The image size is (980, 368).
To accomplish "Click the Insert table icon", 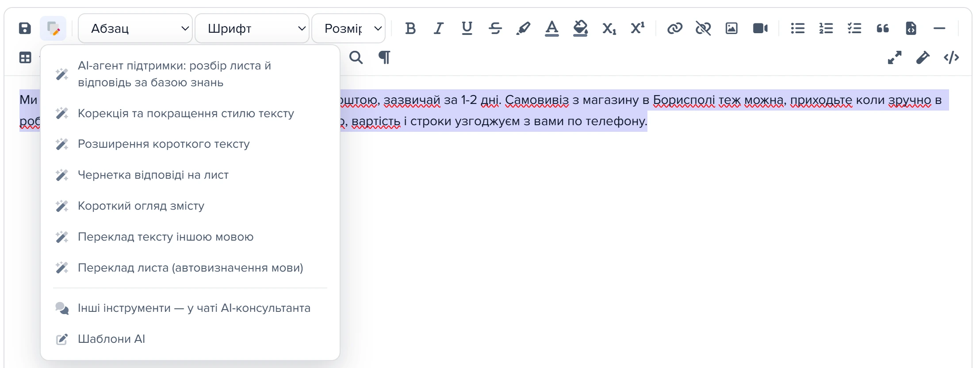I will click(25, 57).
